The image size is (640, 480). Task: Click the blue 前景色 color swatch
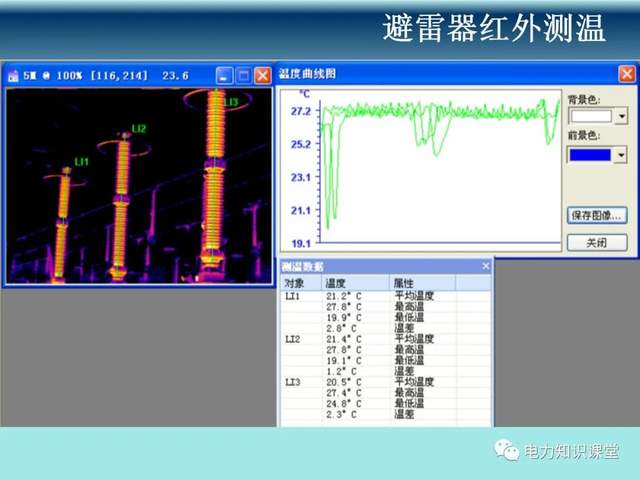tap(590, 155)
